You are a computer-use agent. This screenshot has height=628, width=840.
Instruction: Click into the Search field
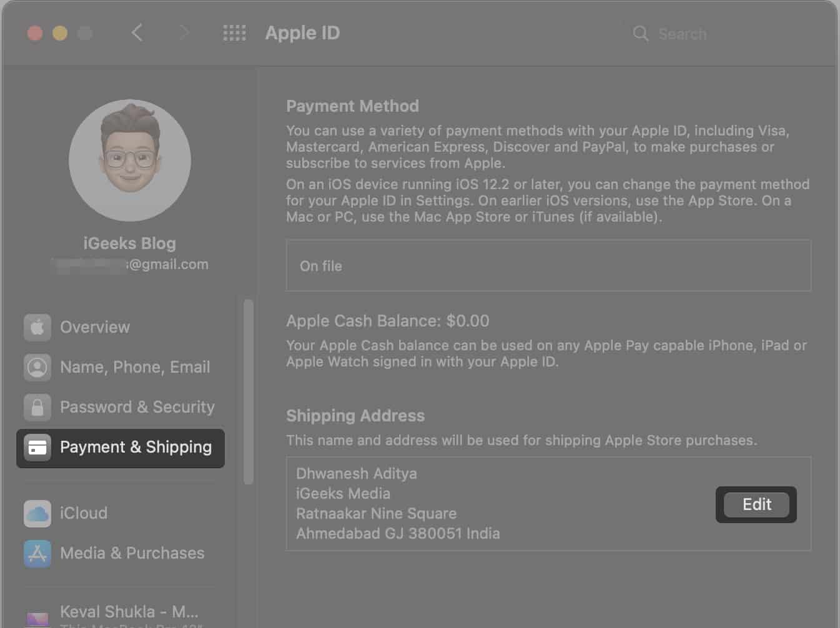[x=724, y=34]
